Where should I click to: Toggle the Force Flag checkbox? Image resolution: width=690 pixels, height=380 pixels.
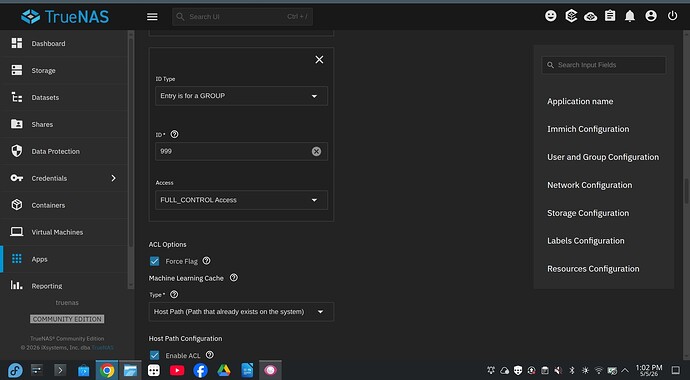click(x=154, y=261)
